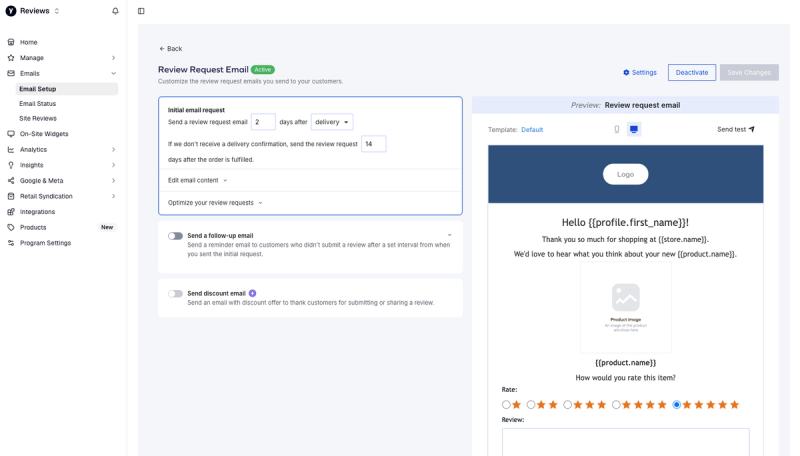Viewport: 800px width, 456px height.
Task: Switch preview to desktop monitor icon
Action: (x=634, y=130)
